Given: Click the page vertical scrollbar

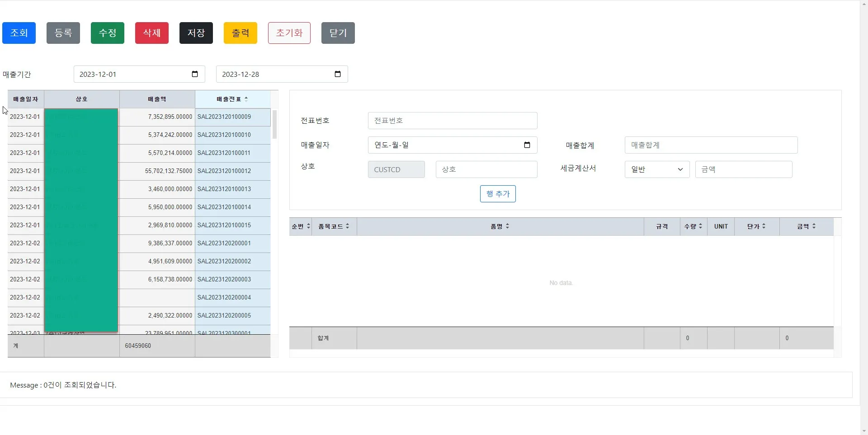Looking at the screenshot, I should tap(864, 217).
